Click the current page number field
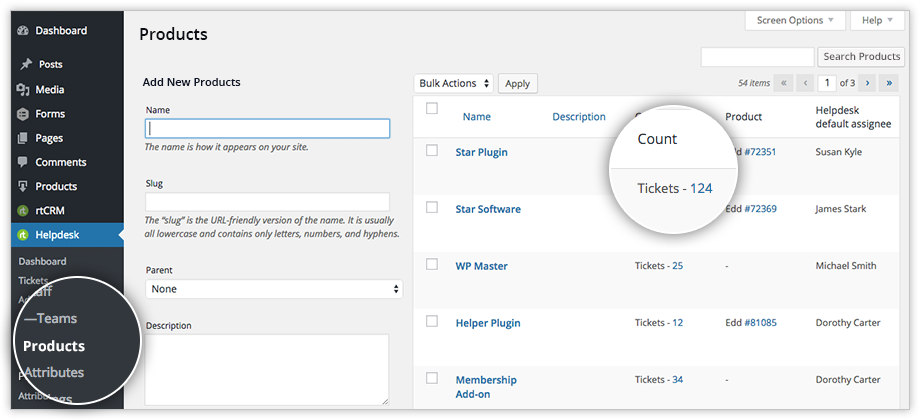Image resolution: width=920 pixels, height=420 pixels. 827,83
